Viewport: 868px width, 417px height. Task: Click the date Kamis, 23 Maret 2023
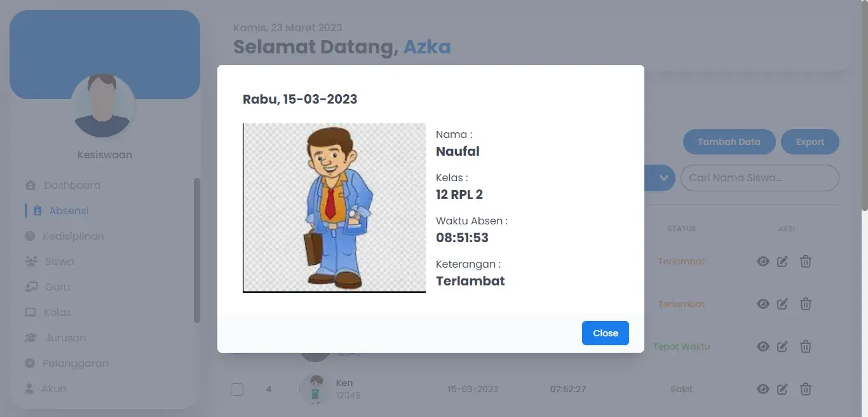coord(288,28)
